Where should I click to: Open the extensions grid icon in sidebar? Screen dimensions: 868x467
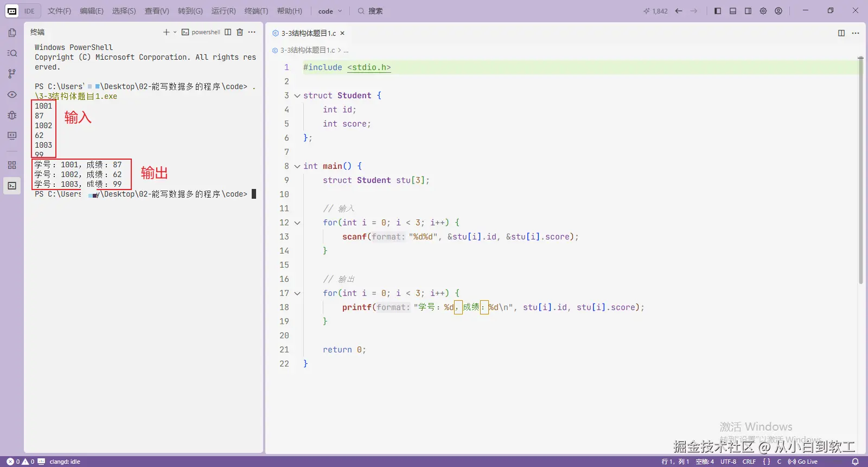(x=12, y=165)
